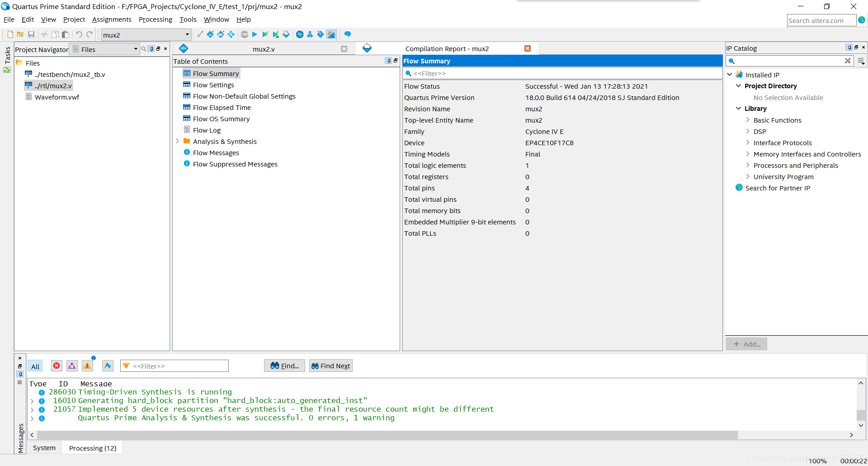Screen dimensions: 868x466
Task: Click the Redo arrow icon
Action: click(90, 34)
